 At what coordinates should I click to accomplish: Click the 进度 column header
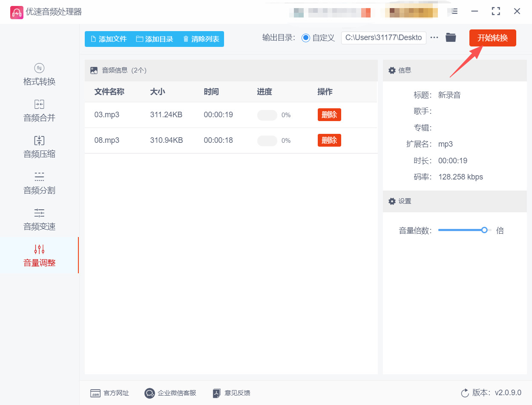[265, 92]
